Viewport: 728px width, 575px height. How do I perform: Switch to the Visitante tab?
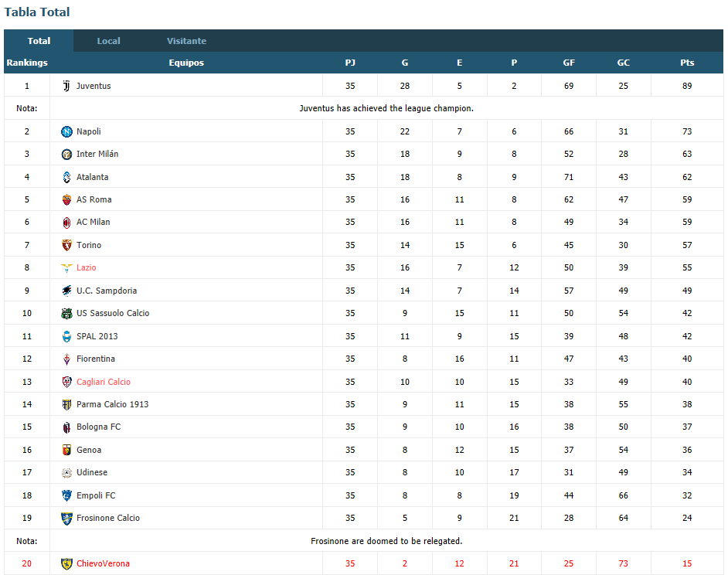tap(186, 41)
